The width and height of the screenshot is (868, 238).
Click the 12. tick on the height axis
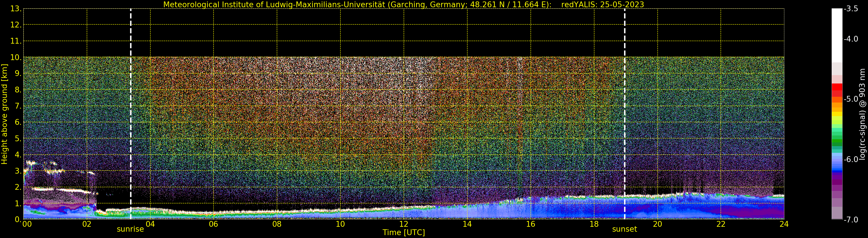point(16,25)
